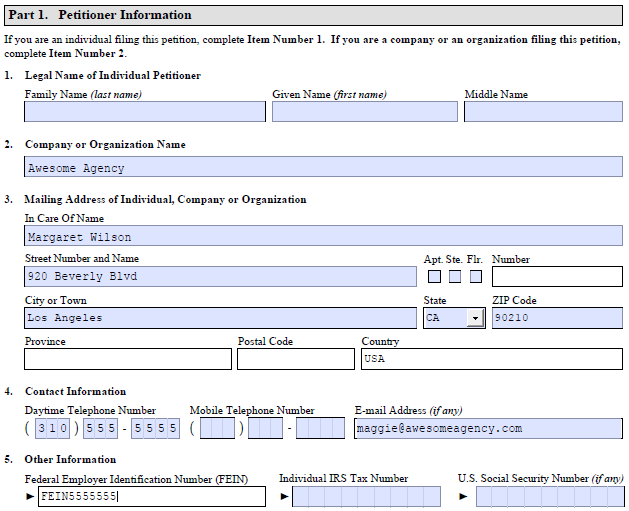Click the Street Number and Name field
The height and width of the screenshot is (511, 629).
220,276
